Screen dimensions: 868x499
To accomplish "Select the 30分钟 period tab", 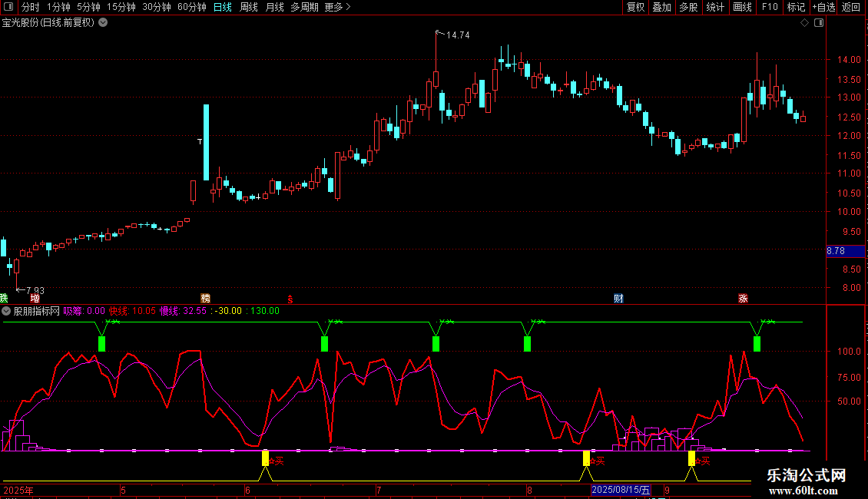I will pyautogui.click(x=157, y=7).
